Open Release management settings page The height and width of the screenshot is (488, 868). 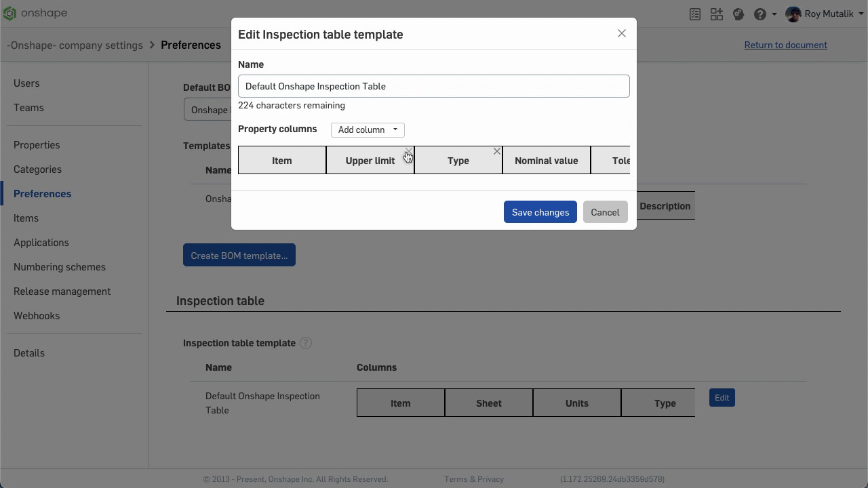[x=62, y=291]
